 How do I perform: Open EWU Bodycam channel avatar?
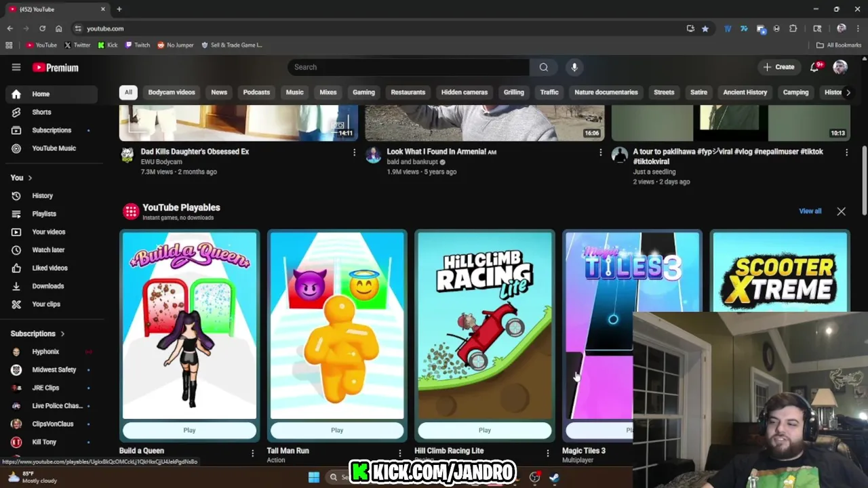[127, 155]
